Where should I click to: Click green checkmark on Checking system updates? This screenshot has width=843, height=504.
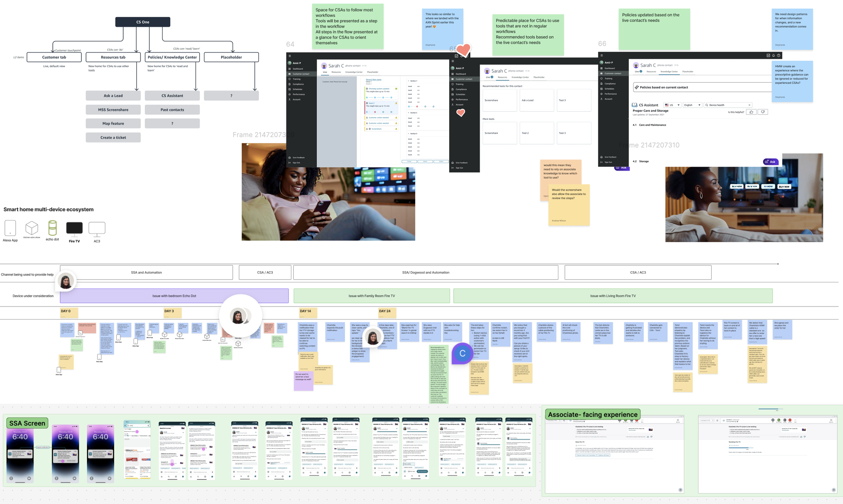click(396, 89)
